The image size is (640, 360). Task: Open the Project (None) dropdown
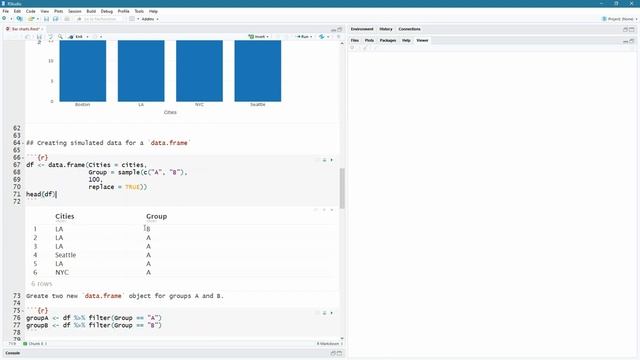(x=620, y=19)
